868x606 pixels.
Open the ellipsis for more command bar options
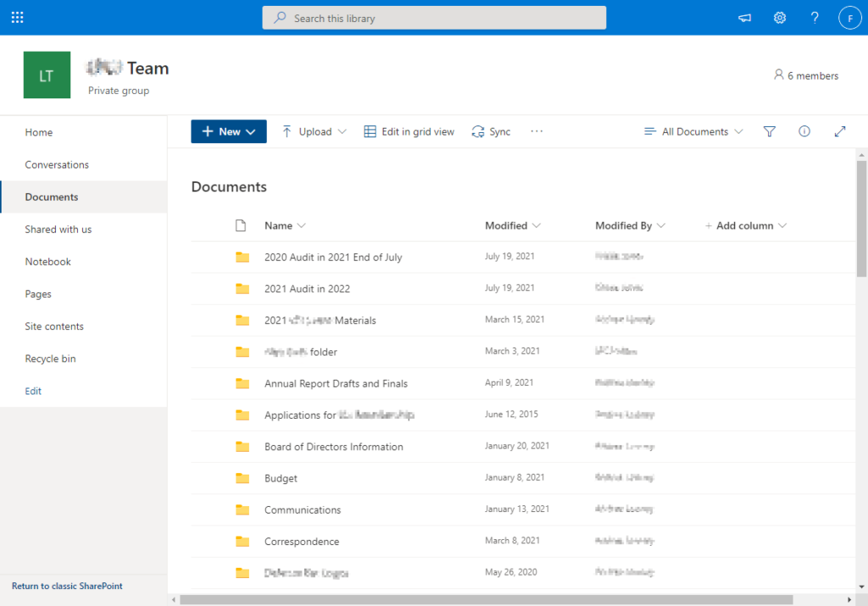point(536,131)
